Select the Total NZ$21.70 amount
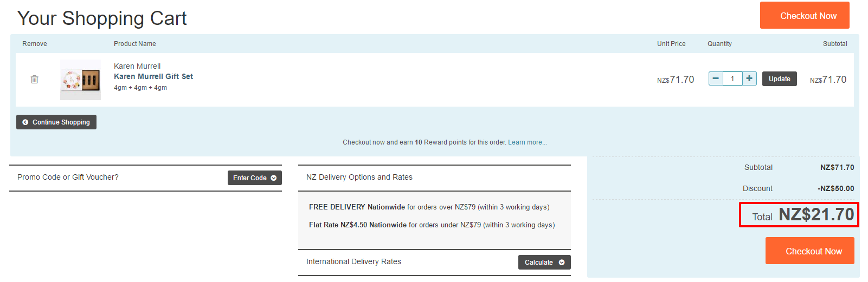The height and width of the screenshot is (282, 868). pos(799,215)
